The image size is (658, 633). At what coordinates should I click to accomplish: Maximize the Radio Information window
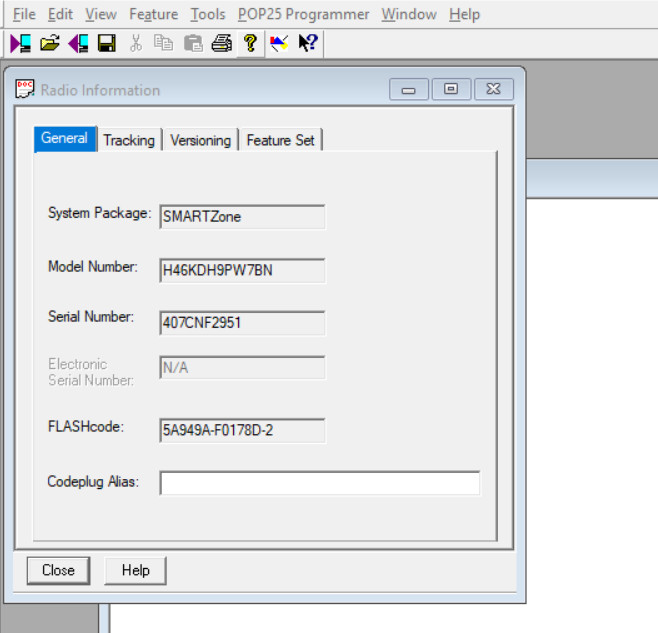click(451, 89)
